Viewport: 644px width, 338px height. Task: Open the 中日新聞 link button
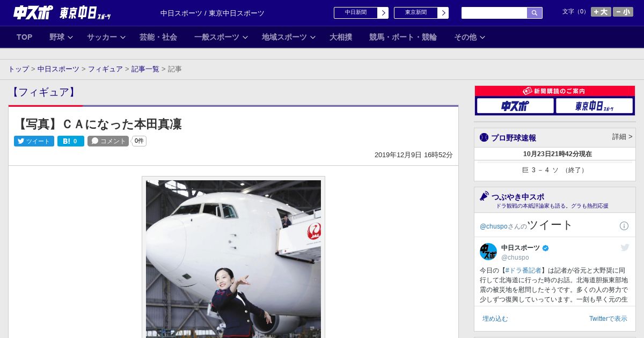tap(361, 13)
